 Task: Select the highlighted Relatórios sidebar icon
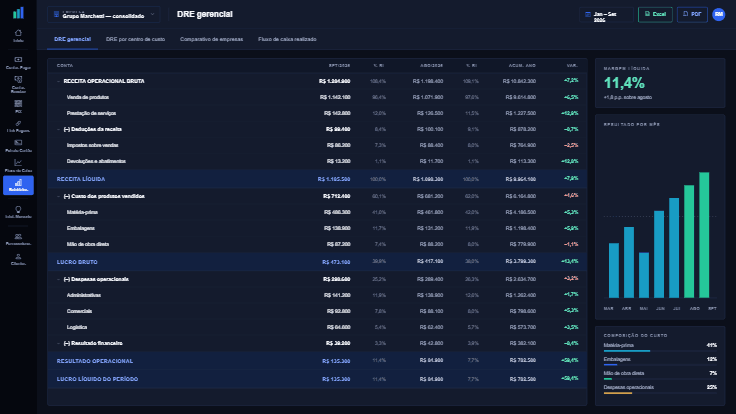(x=18, y=185)
